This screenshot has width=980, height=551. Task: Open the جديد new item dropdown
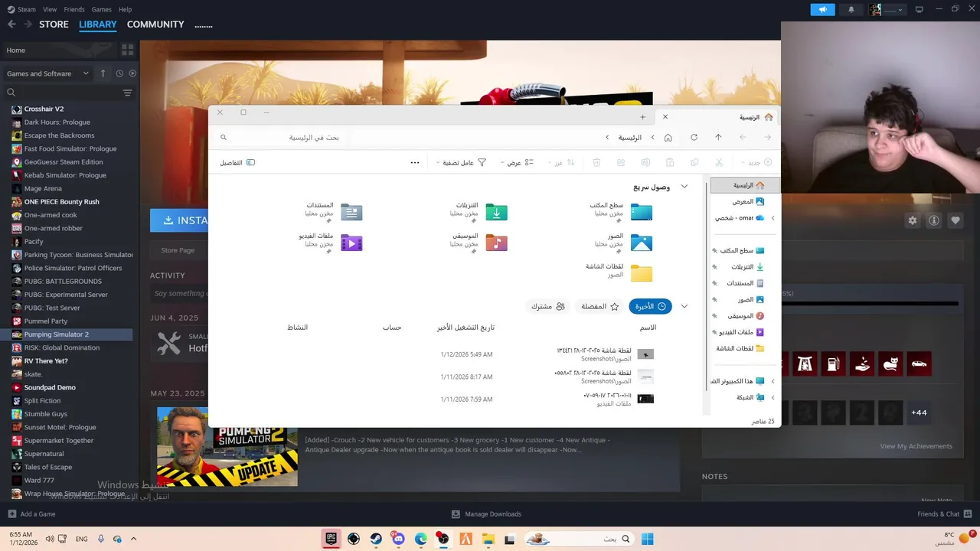tap(756, 162)
